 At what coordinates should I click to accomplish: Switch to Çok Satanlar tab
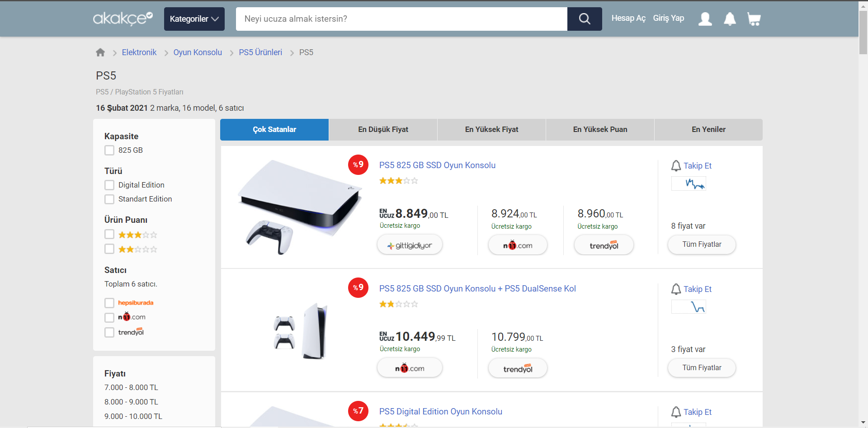pyautogui.click(x=274, y=130)
